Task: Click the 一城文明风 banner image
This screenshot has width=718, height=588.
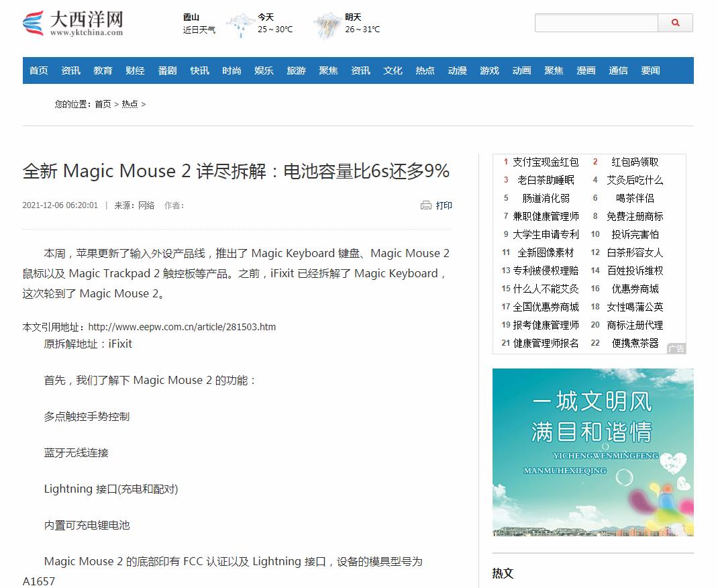Action: (593, 452)
